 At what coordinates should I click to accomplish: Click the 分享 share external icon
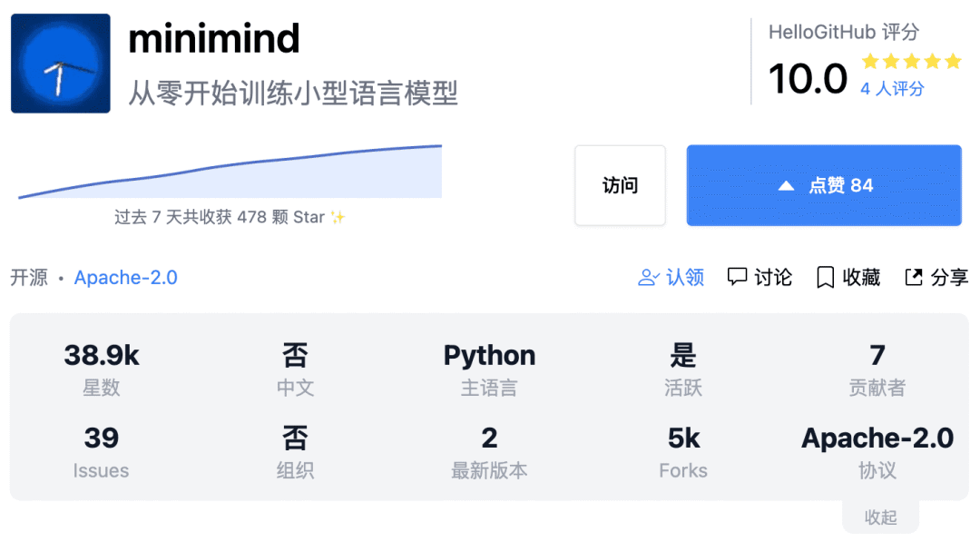(914, 278)
